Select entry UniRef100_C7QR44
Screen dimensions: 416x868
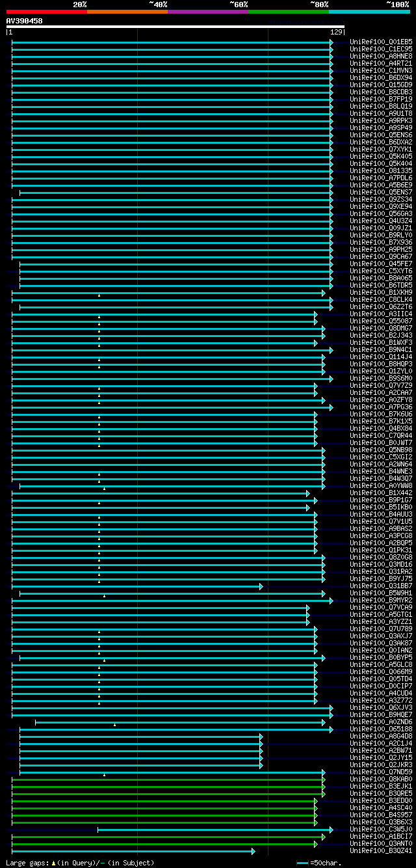(381, 436)
